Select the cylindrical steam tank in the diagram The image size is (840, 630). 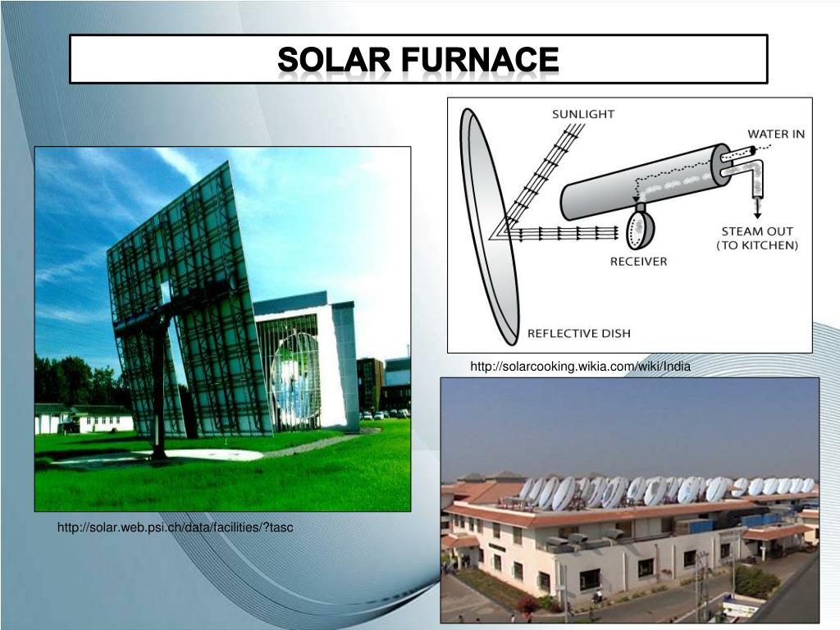(640, 182)
